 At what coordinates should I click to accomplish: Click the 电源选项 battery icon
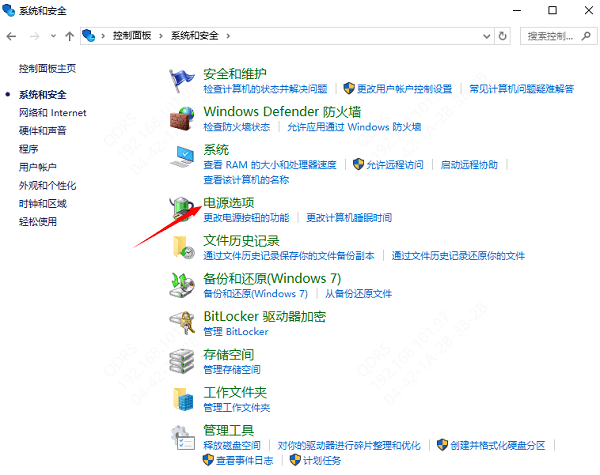pyautogui.click(x=182, y=209)
